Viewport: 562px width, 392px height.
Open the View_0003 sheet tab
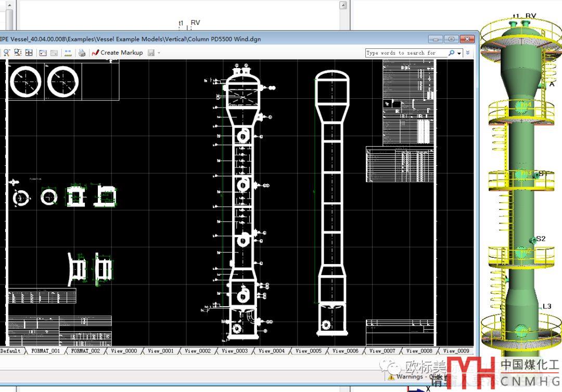[x=235, y=351]
